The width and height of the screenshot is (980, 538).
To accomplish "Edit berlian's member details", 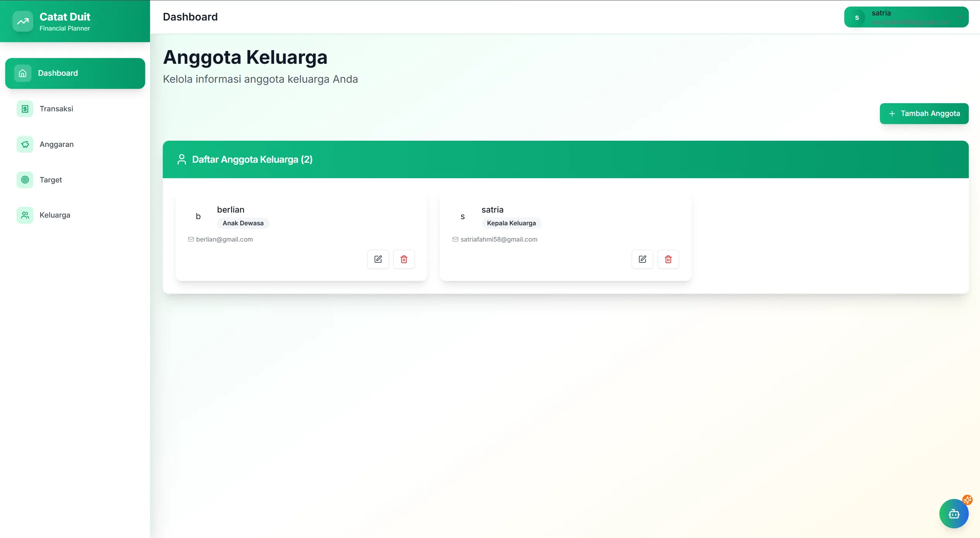I will pyautogui.click(x=378, y=259).
